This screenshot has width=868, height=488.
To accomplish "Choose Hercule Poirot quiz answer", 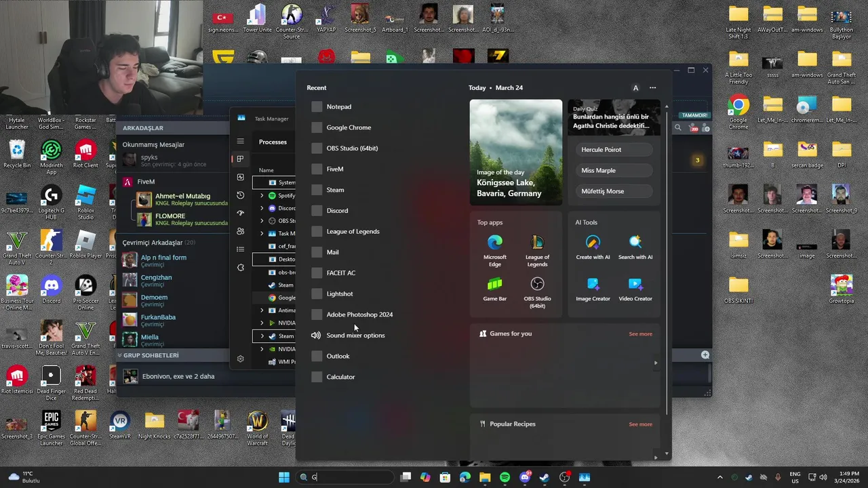I will pyautogui.click(x=614, y=150).
